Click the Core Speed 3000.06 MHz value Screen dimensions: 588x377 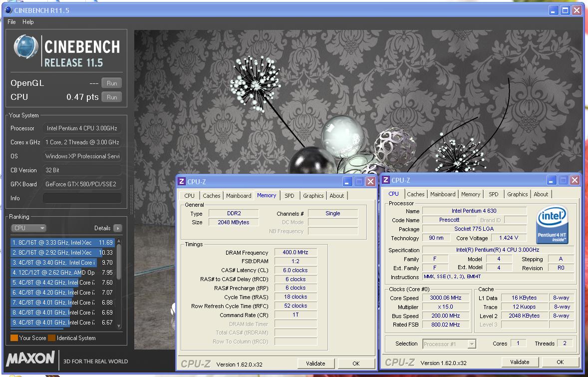(x=446, y=298)
